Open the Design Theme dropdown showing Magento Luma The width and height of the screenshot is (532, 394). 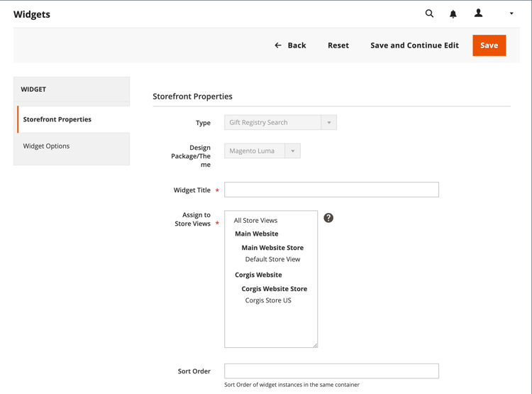[x=262, y=151]
